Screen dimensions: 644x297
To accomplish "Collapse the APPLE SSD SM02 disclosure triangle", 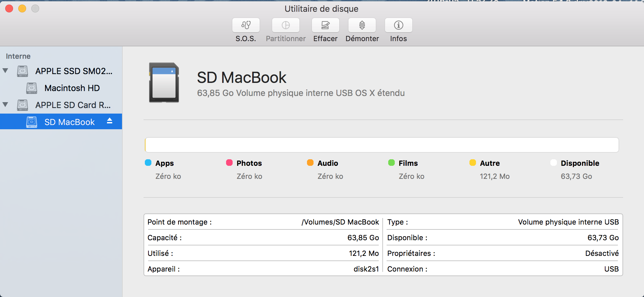I will [x=5, y=70].
